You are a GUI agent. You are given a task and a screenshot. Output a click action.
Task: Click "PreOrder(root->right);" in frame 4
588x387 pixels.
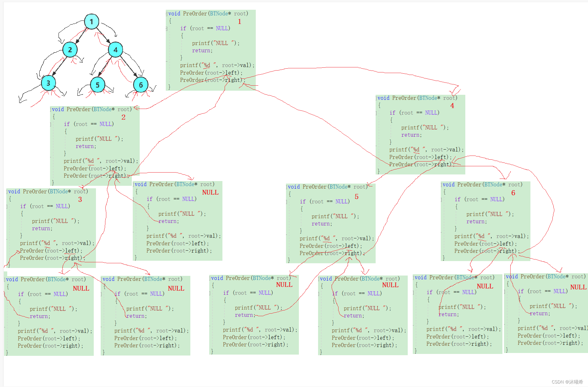click(422, 164)
